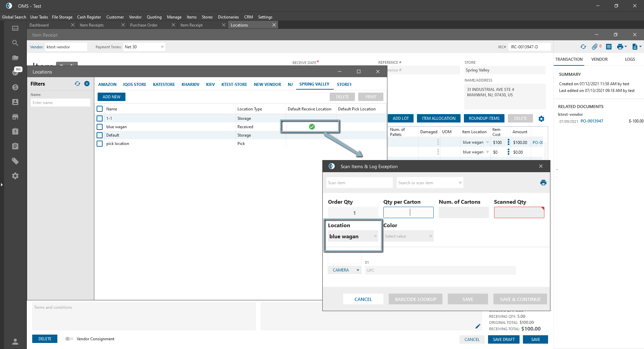
Task: Open Item Location dropdown in the $100 row
Action: 487,142
